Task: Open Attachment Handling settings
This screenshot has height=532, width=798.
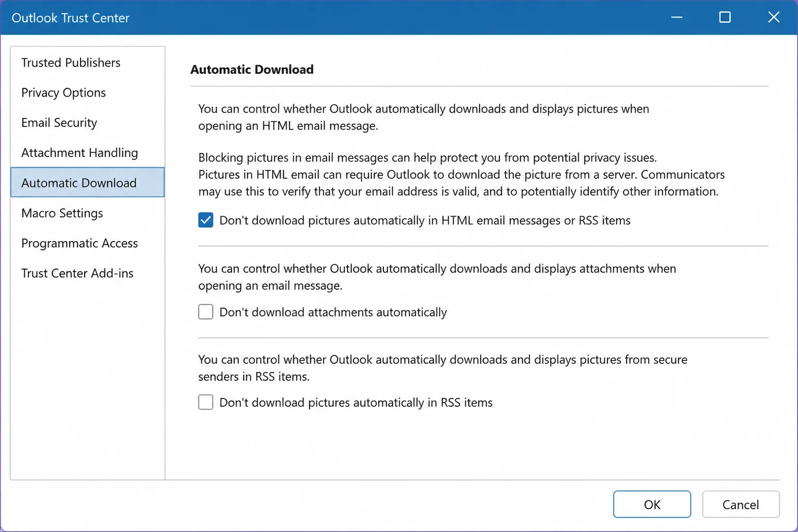Action: click(87, 153)
